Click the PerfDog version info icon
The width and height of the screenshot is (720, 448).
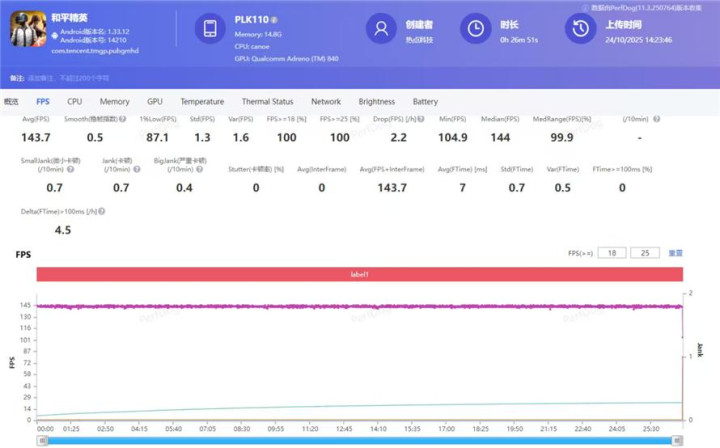585,8
